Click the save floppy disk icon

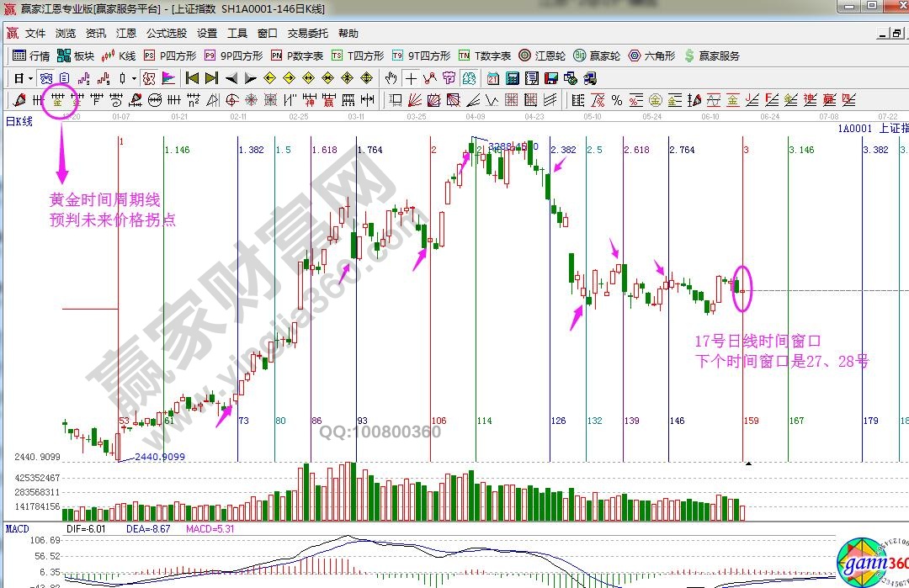tap(551, 78)
